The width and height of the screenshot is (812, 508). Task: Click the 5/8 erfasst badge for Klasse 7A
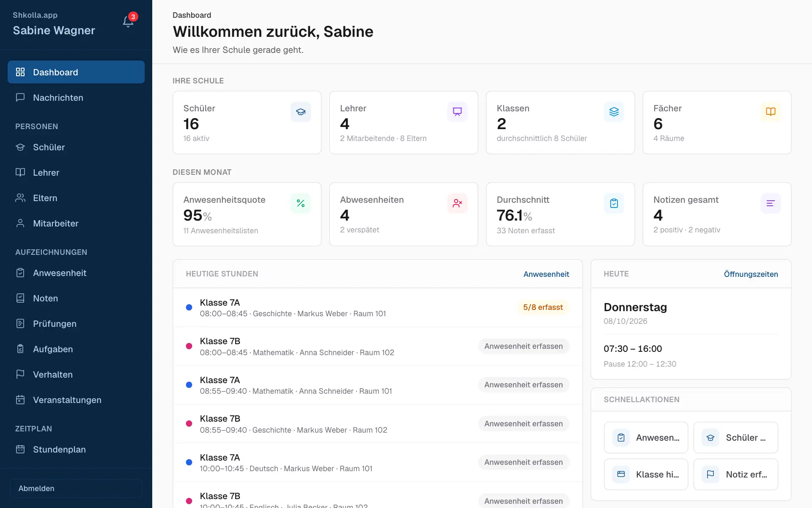tap(543, 307)
